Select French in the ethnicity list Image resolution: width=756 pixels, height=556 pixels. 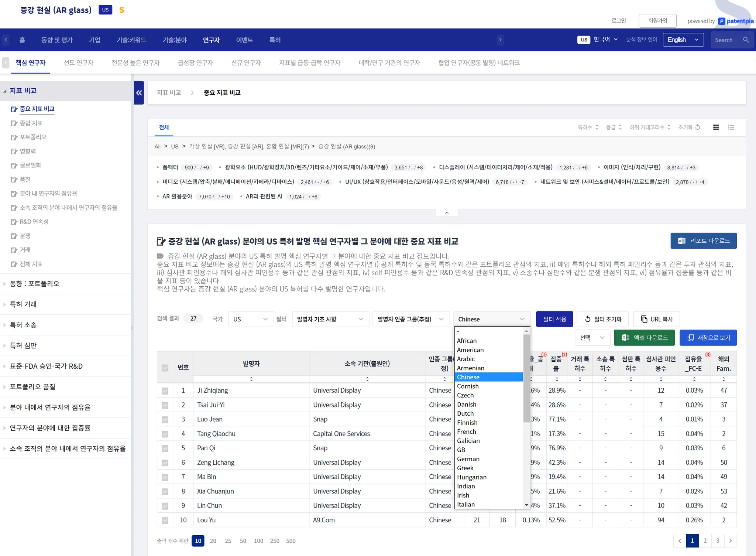[x=467, y=432]
